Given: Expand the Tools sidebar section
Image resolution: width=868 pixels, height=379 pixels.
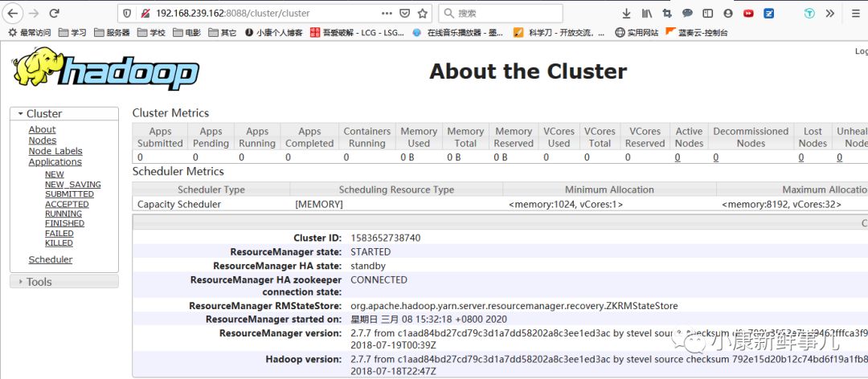Looking at the screenshot, I should pyautogui.click(x=64, y=282).
